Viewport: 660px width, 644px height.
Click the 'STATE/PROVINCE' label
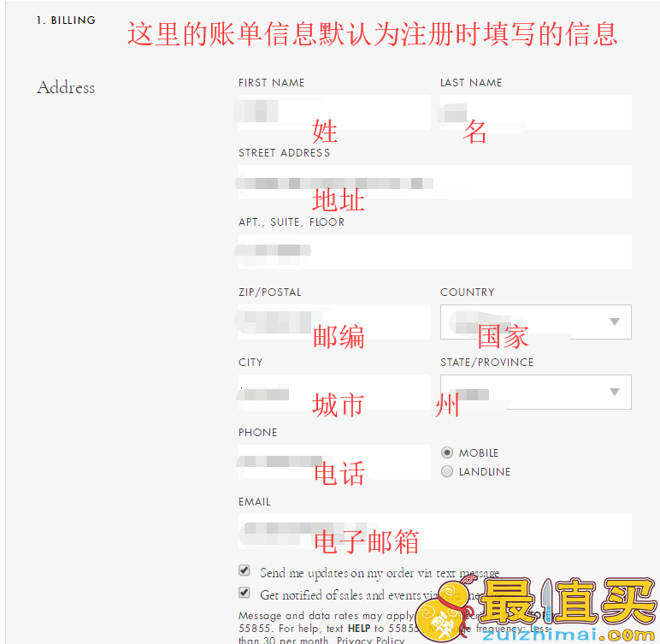coord(487,363)
